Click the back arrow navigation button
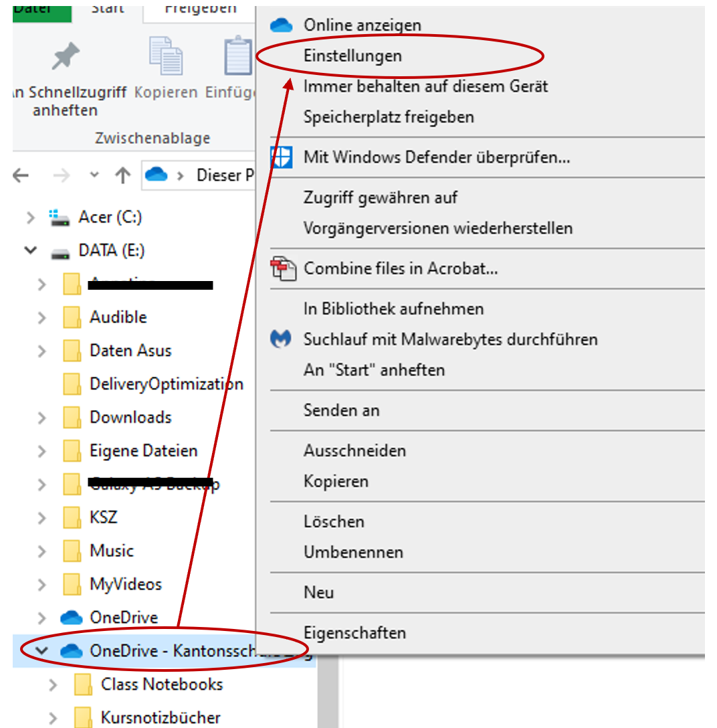This screenshot has width=717, height=728. [21, 175]
